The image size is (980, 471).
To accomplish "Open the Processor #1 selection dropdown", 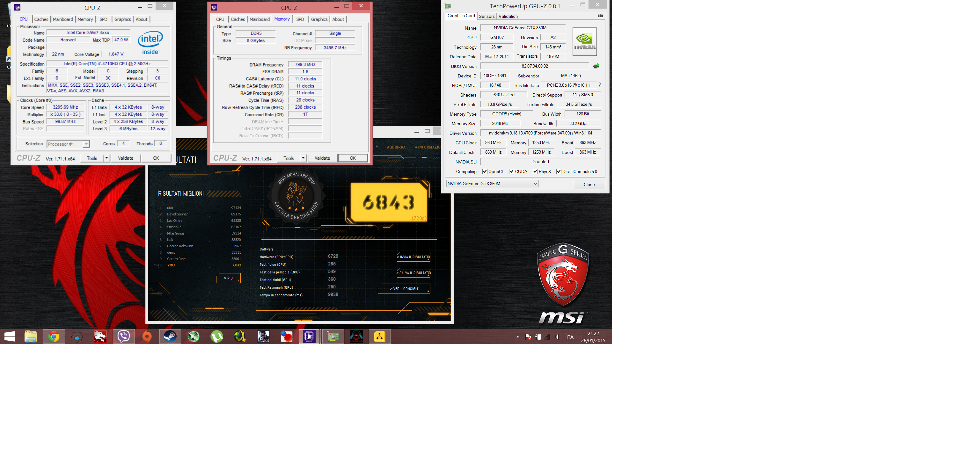I will (68, 144).
